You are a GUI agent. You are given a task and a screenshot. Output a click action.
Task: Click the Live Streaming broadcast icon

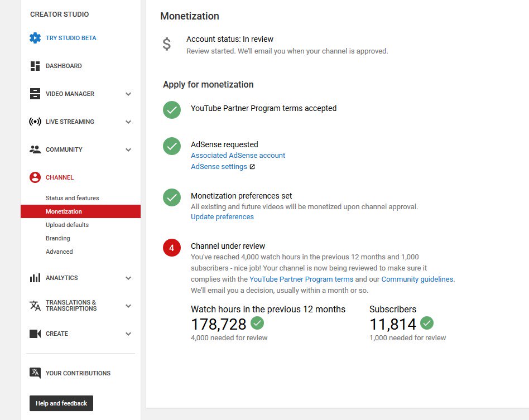pyautogui.click(x=35, y=122)
